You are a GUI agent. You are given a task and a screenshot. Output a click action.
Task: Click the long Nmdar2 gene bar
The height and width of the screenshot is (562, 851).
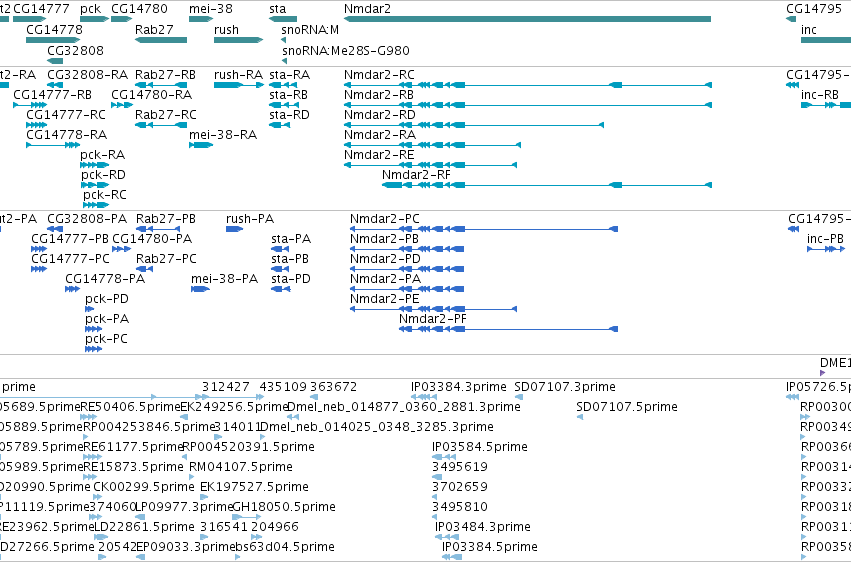[x=528, y=19]
